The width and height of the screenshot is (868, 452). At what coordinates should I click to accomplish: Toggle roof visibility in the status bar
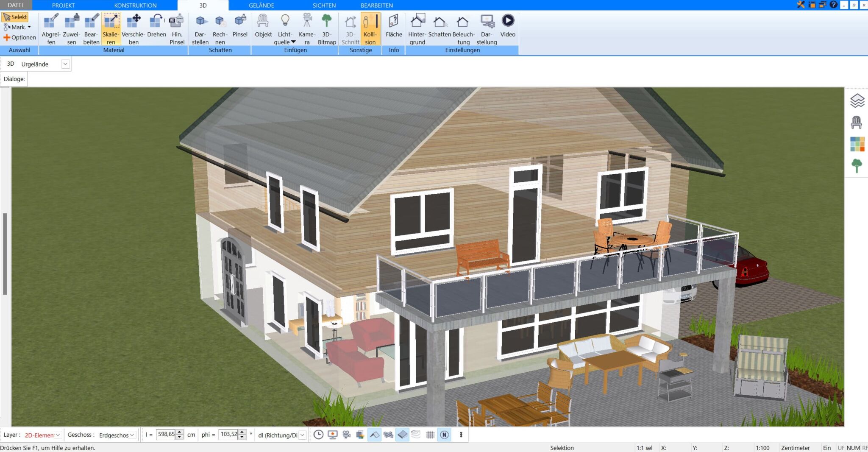coord(374,435)
